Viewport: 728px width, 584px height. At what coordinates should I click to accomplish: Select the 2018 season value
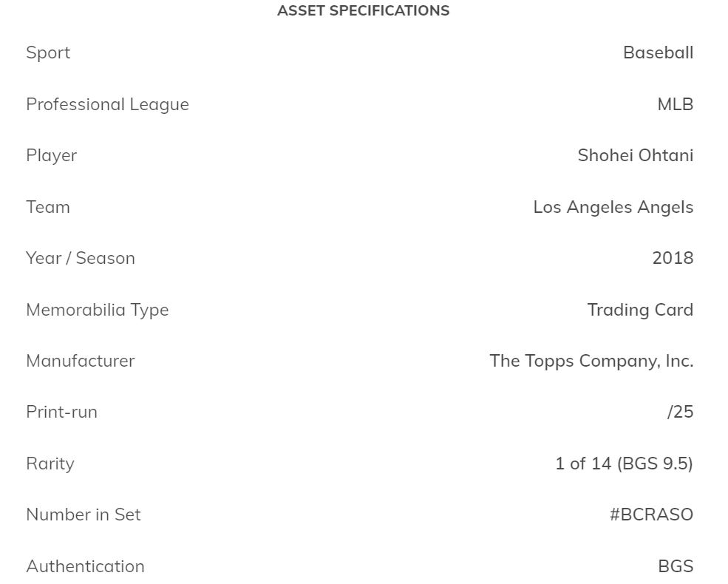[x=673, y=258]
